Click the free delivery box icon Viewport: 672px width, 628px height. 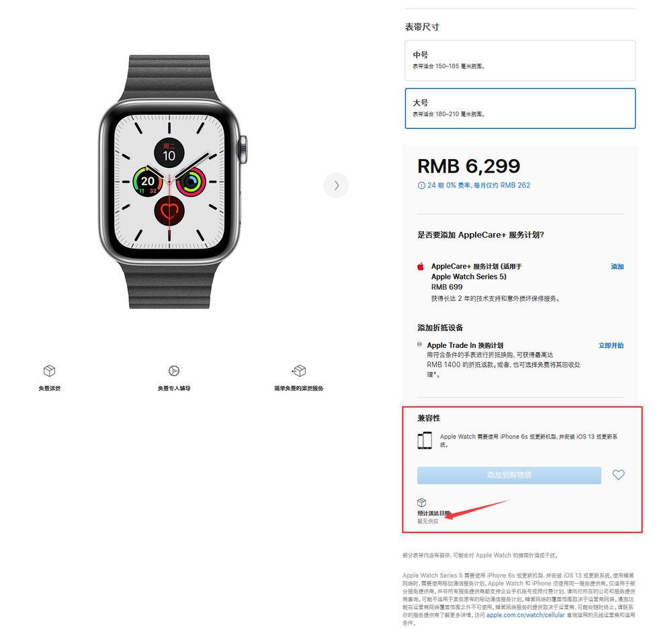click(x=49, y=371)
